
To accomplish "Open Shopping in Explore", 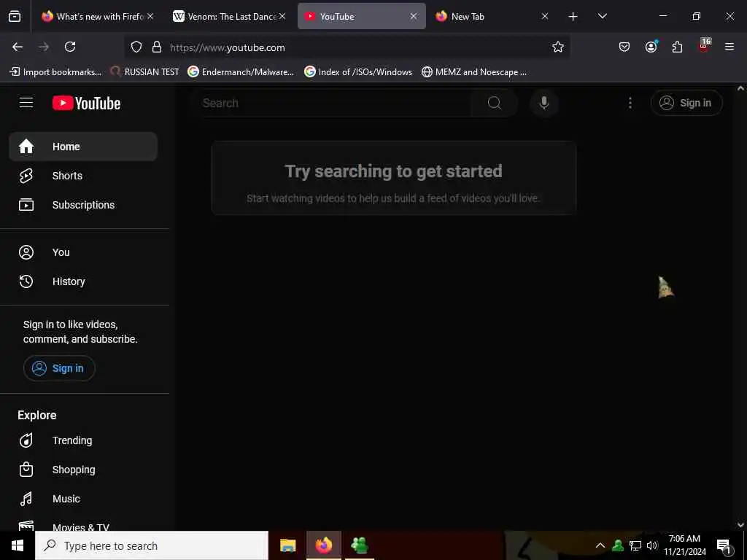I will coord(83,470).
